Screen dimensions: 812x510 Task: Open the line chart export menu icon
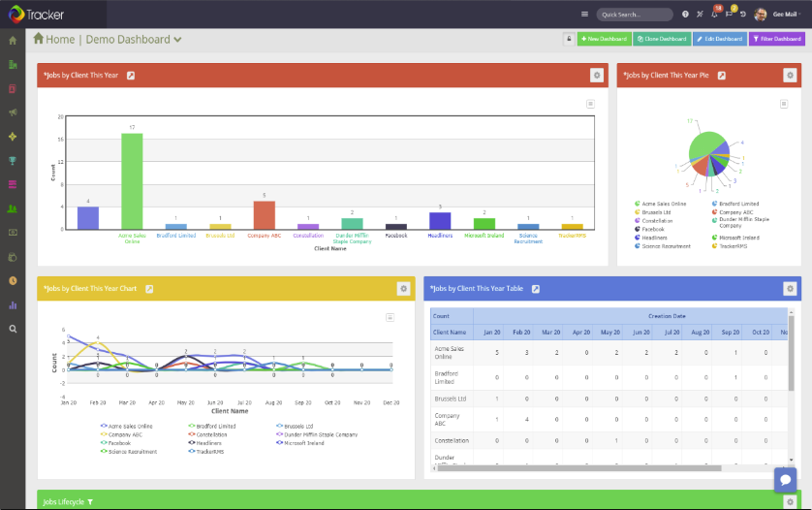[x=390, y=317]
